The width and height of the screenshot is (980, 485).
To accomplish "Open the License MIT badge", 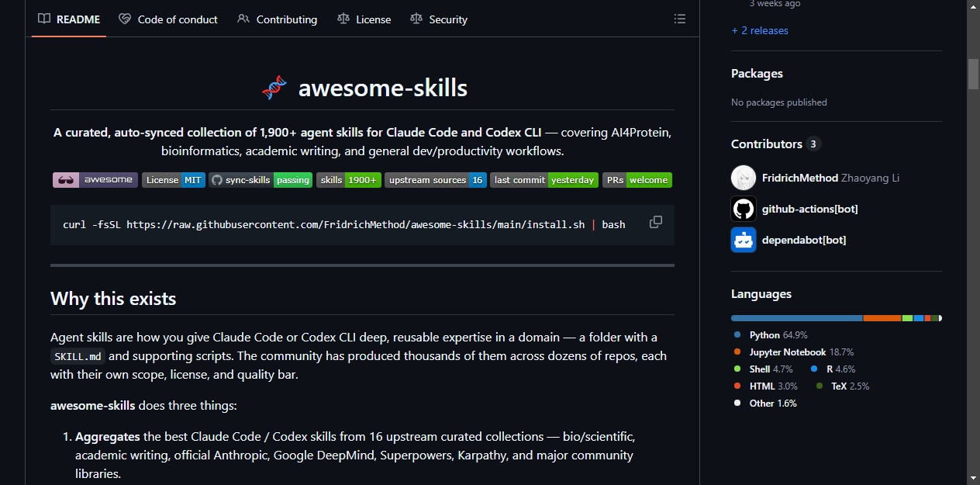I will point(174,180).
